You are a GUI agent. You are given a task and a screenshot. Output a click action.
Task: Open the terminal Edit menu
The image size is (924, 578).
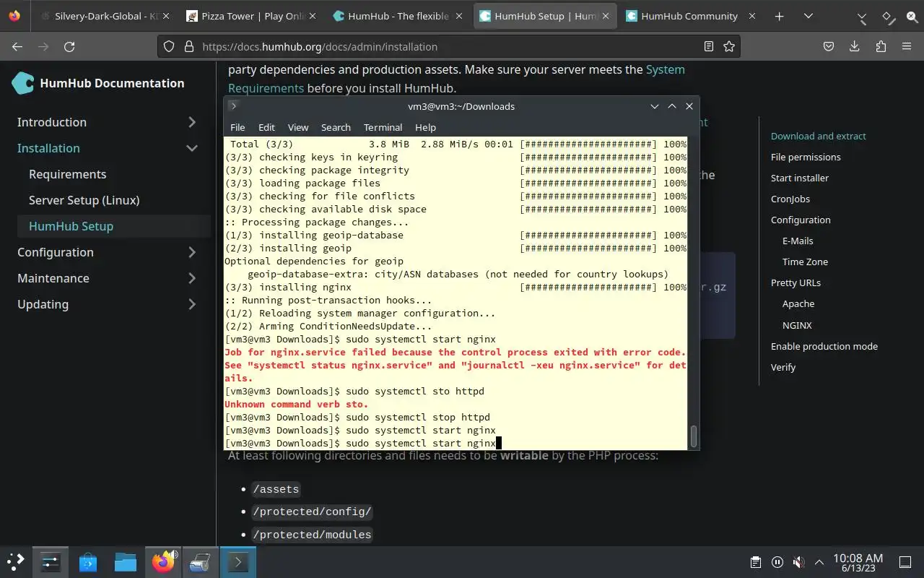click(266, 127)
